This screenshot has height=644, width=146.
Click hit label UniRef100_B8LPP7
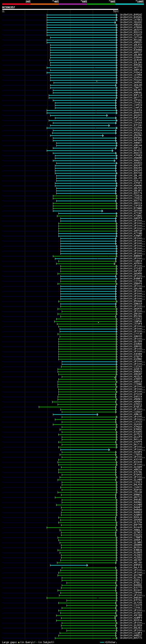(131, 90)
